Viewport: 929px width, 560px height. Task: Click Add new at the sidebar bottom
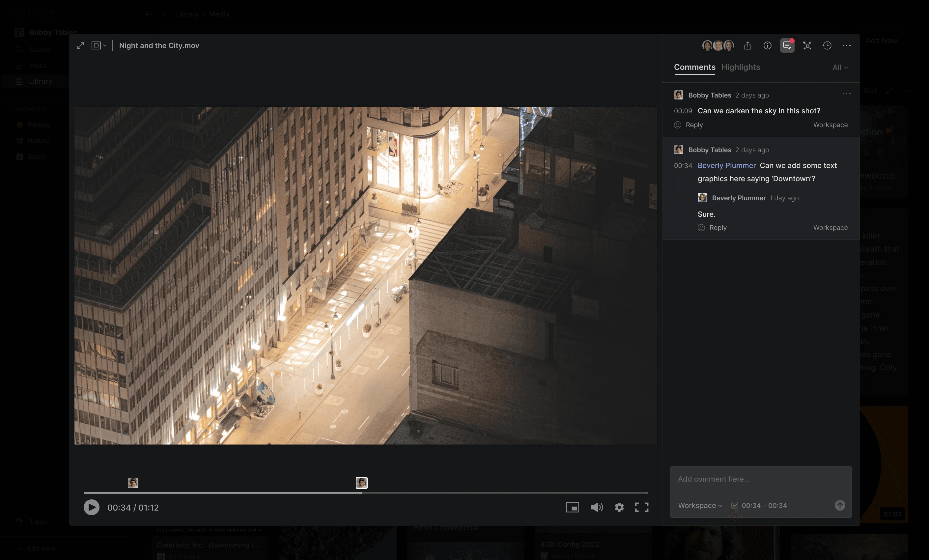(x=37, y=548)
